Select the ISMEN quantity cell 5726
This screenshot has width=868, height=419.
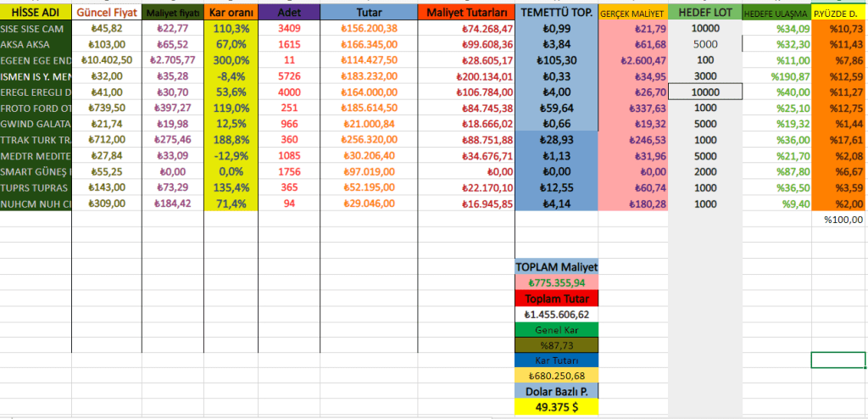tap(289, 76)
